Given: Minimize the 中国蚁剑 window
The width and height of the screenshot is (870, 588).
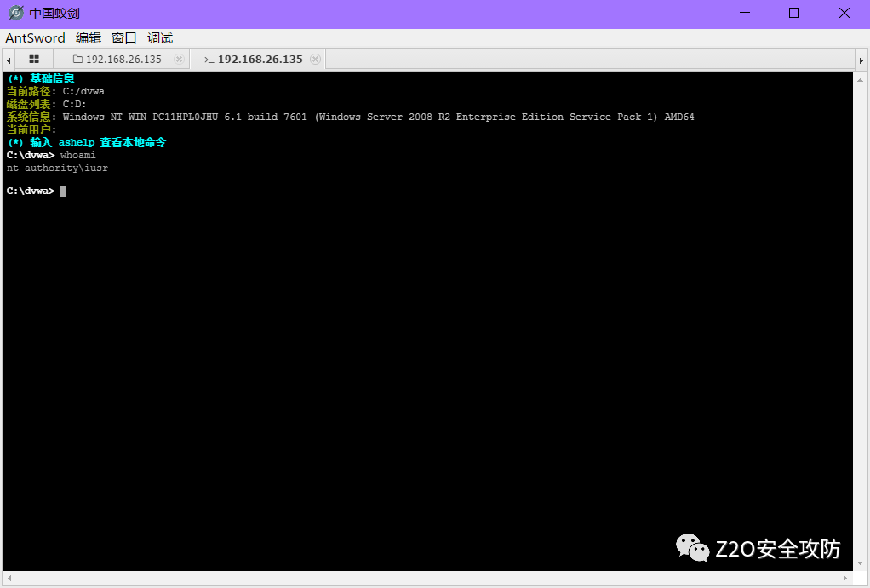Looking at the screenshot, I should click(x=745, y=13).
